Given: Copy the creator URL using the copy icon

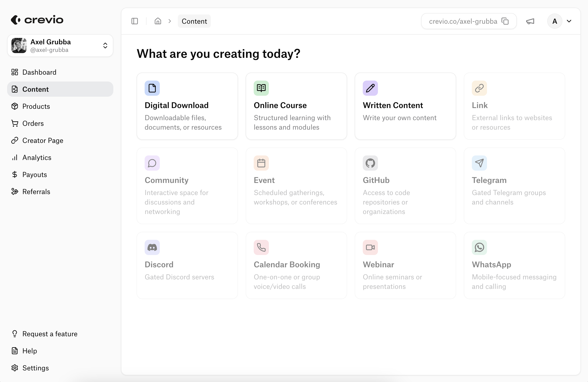Looking at the screenshot, I should click(505, 21).
